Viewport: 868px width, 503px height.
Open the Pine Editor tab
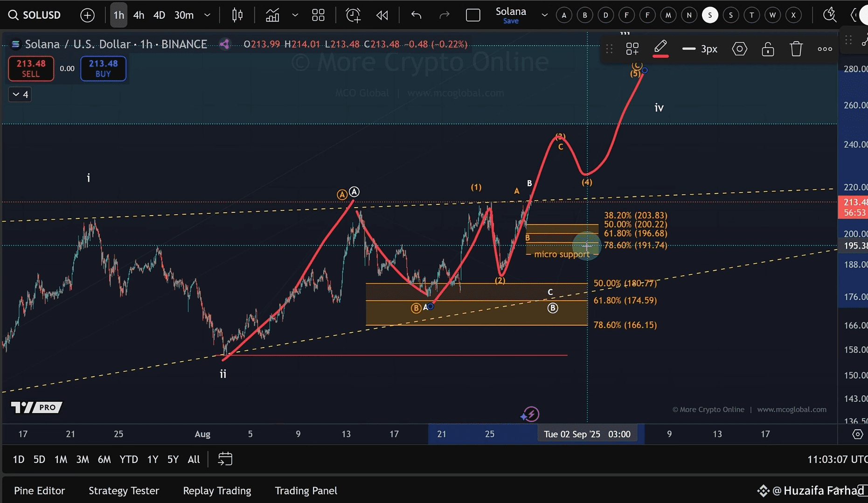[39, 490]
